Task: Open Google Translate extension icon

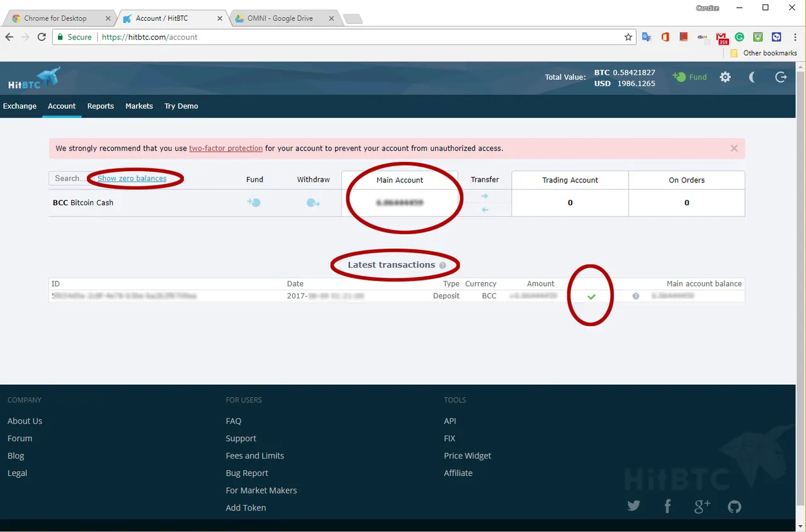Action: [x=647, y=37]
